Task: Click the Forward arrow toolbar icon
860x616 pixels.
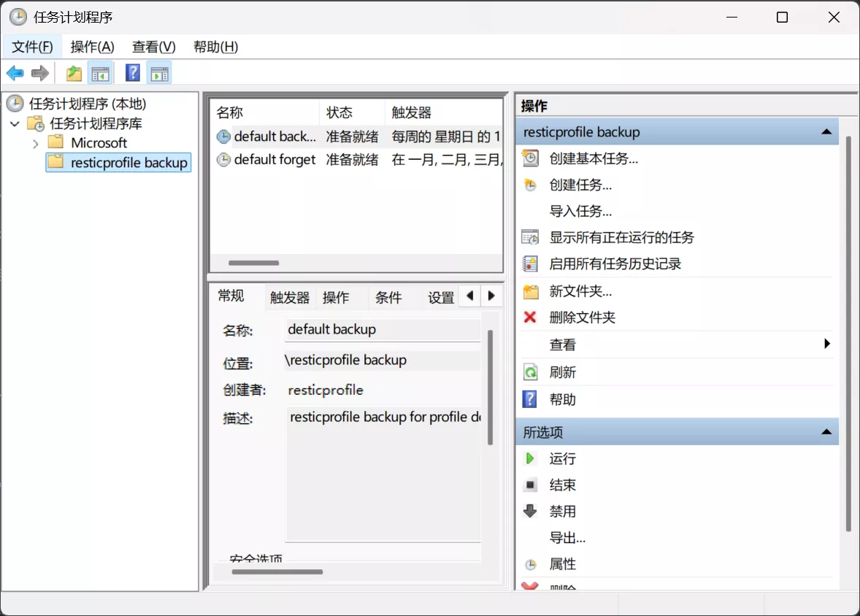Action: click(40, 73)
